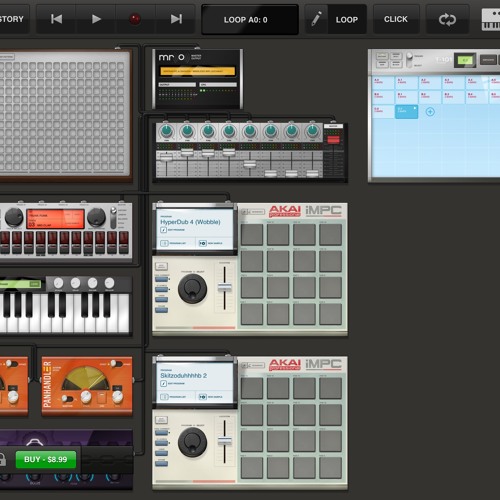
Task: Adjust fifth teal pan knob on mixer
Action: (x=250, y=131)
